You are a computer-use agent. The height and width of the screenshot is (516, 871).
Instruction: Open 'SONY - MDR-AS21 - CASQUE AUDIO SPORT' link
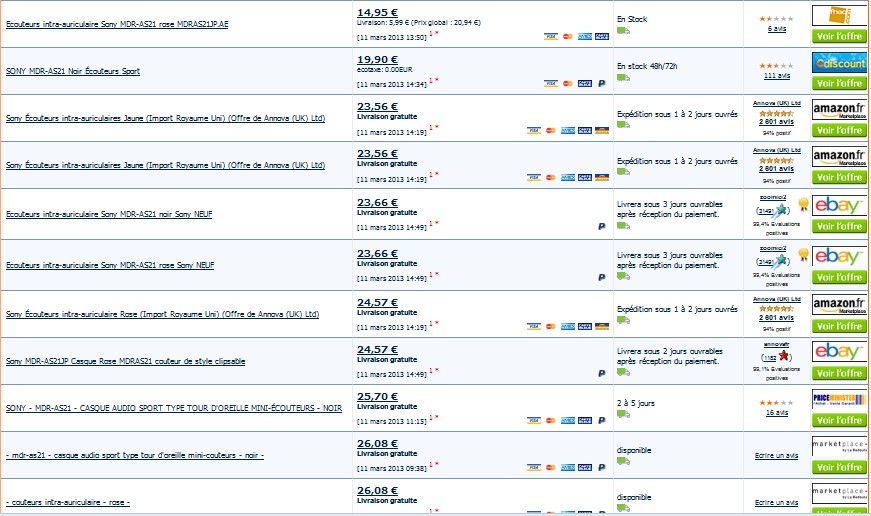[174, 408]
